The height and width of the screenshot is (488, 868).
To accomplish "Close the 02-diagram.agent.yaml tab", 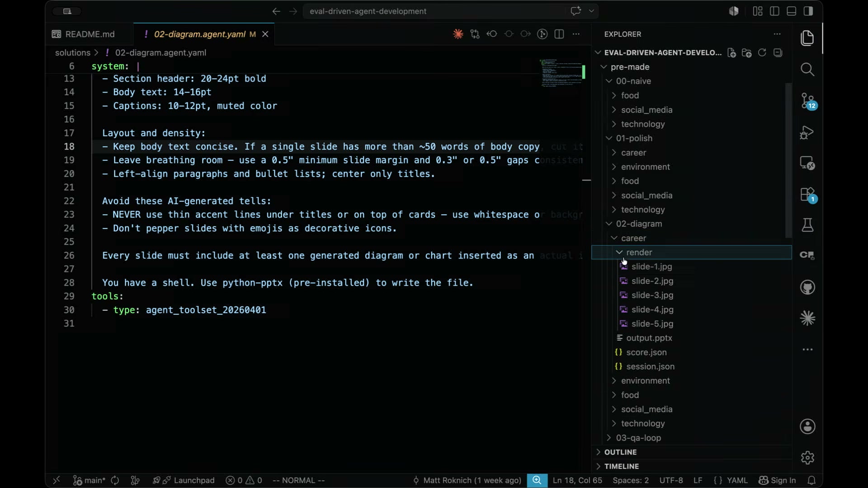I will pos(265,34).
